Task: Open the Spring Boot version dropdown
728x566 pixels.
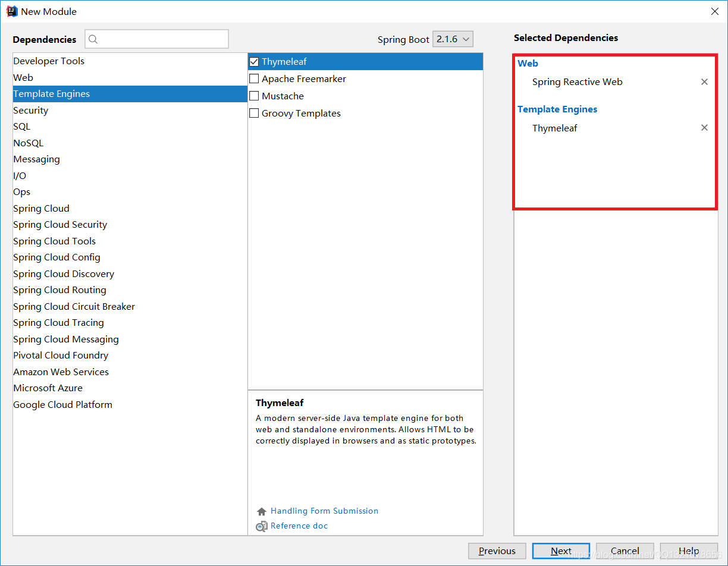Action: click(453, 39)
